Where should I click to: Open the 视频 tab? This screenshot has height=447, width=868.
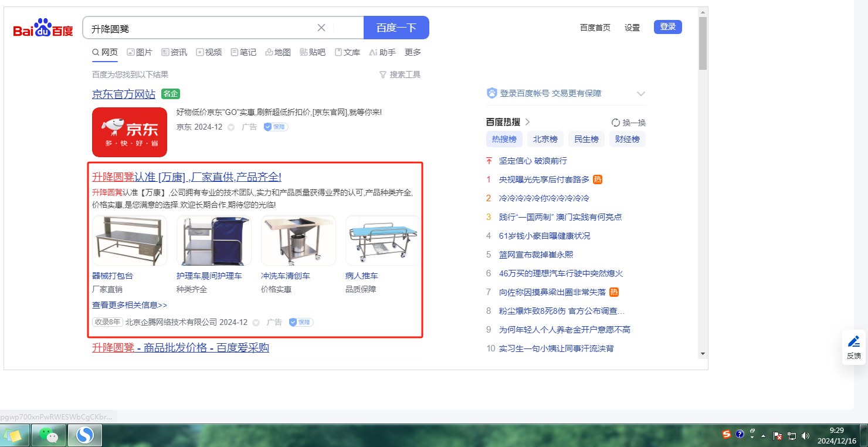tap(209, 52)
